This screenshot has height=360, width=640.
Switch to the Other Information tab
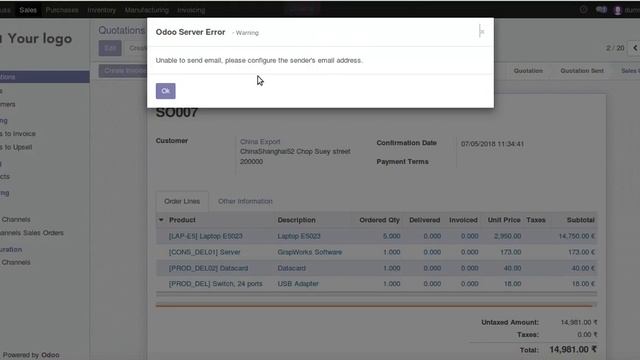245,201
